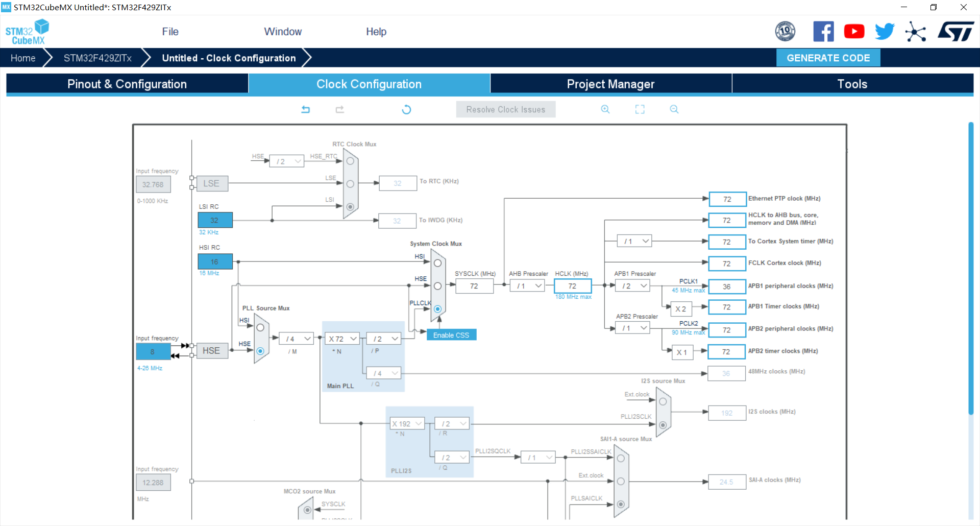The width and height of the screenshot is (980, 526).
Task: Click the ST logo icon
Action: tap(955, 32)
